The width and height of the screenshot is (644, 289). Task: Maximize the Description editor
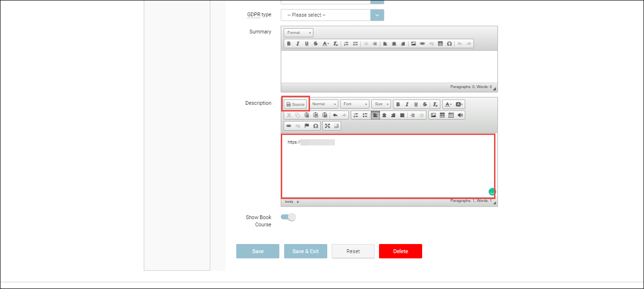(x=328, y=126)
